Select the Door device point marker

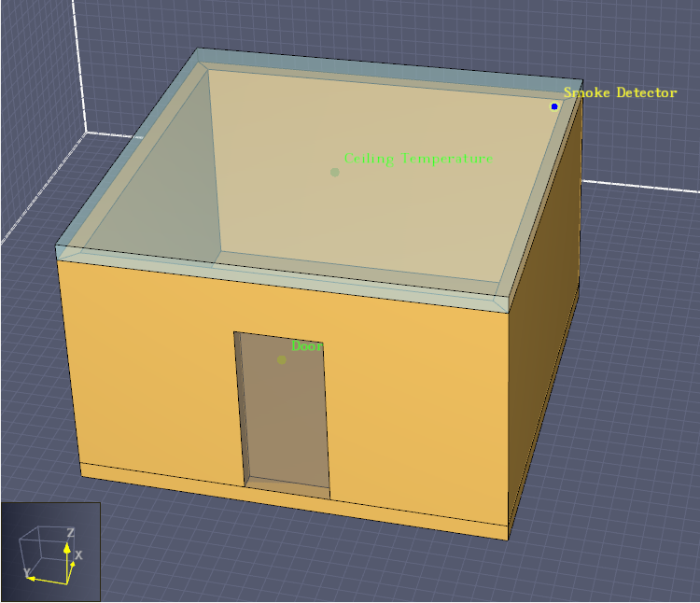[281, 359]
